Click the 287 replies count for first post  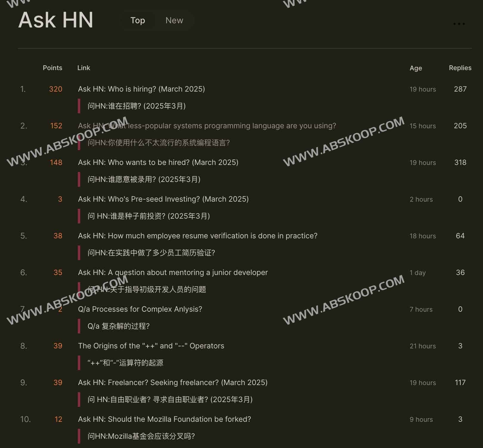click(460, 89)
